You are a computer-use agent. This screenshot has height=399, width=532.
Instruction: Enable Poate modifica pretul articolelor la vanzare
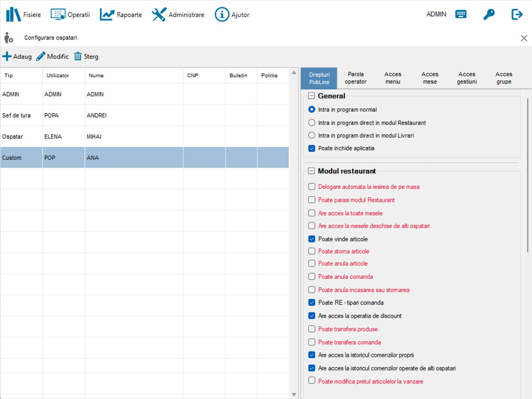click(x=312, y=380)
